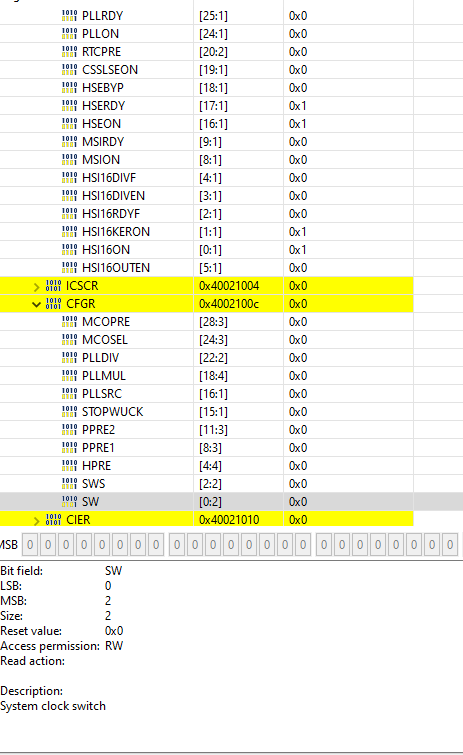Click the icon beside HSERDY
Screen dimensions: 463x755
(x=69, y=106)
